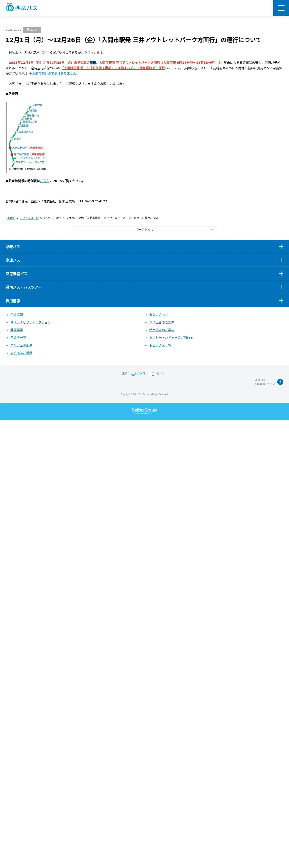This screenshot has width=289, height=868.
Task: Click the blue ※入間市駅行の変更はありません note
Action: (54, 73)
